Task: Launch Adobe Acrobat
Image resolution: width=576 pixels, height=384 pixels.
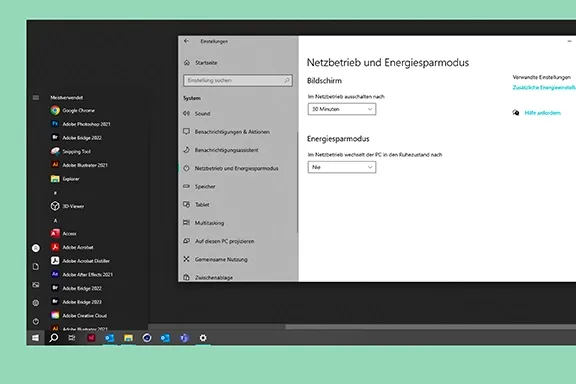Action: (72, 247)
